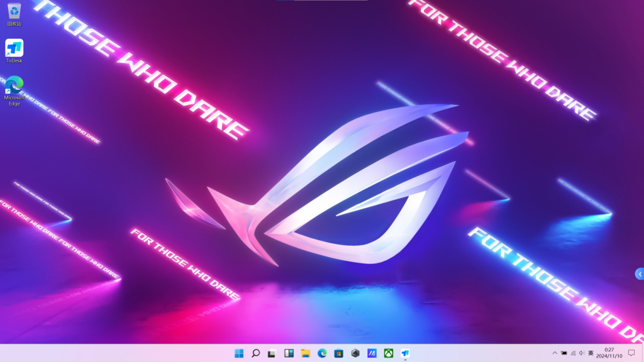Expand the hidden system tray icons
Image resolution: width=644 pixels, height=362 pixels.
(x=555, y=353)
